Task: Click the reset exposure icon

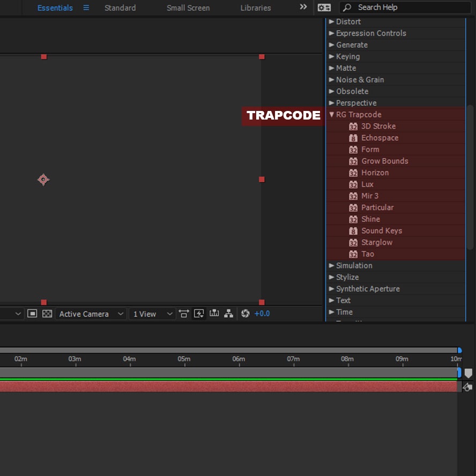Action: [246, 314]
